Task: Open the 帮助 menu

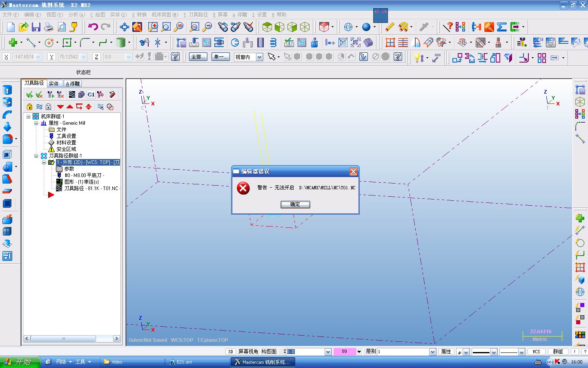Action: point(279,14)
